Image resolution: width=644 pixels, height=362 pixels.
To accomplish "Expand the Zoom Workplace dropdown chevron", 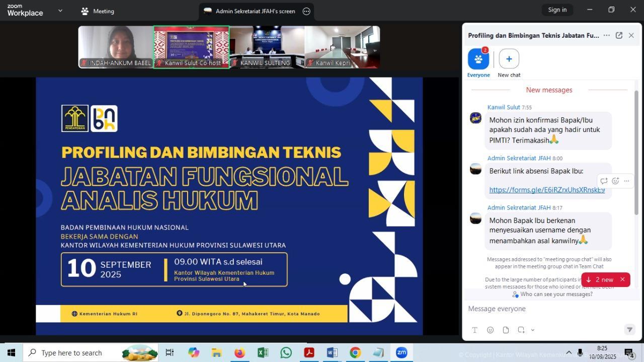I will pos(60,11).
